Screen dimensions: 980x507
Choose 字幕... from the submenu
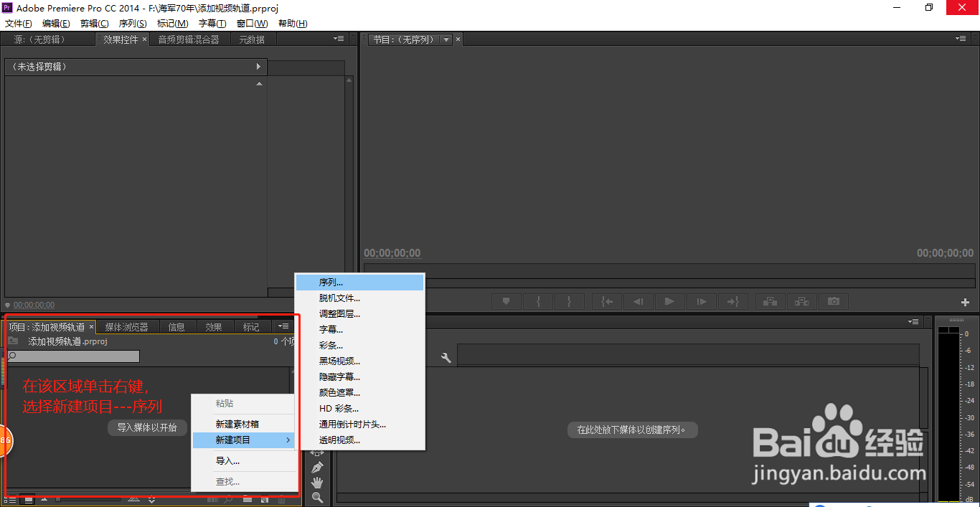click(x=360, y=330)
